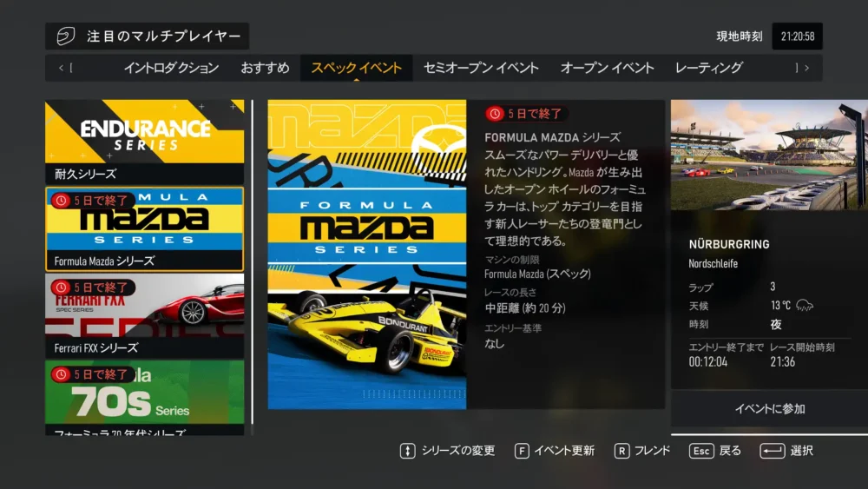The height and width of the screenshot is (489, 868).
Task: Click the Enter key select icon
Action: pyautogui.click(x=773, y=451)
